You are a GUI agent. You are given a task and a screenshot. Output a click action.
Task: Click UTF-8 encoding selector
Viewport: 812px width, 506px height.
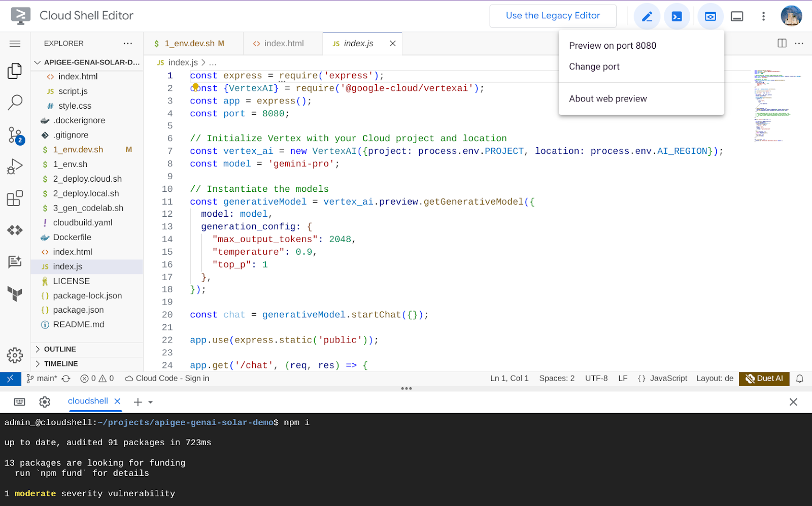click(x=596, y=379)
